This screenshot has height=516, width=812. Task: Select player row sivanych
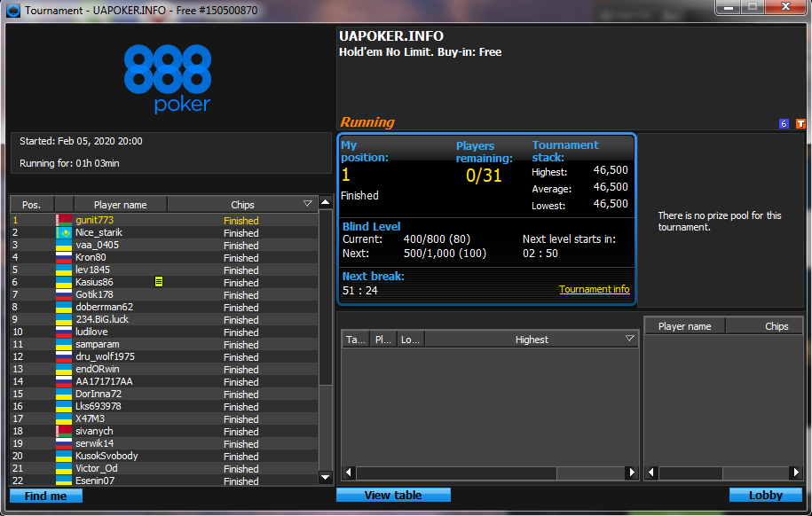(164, 431)
